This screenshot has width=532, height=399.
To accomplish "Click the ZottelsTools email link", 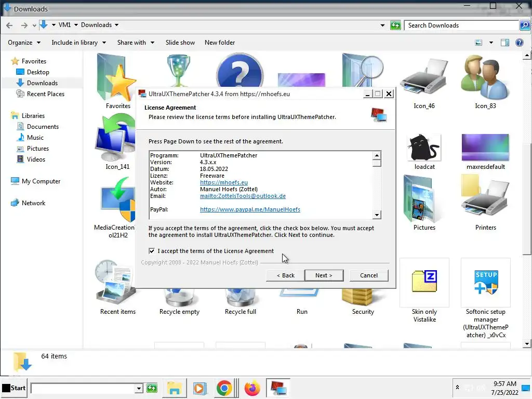I will pyautogui.click(x=243, y=196).
